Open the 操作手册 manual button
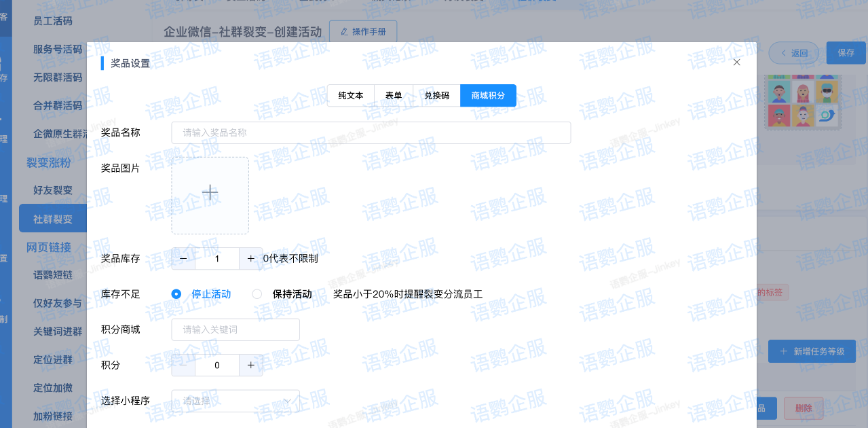The width and height of the screenshot is (868, 428). tap(363, 32)
